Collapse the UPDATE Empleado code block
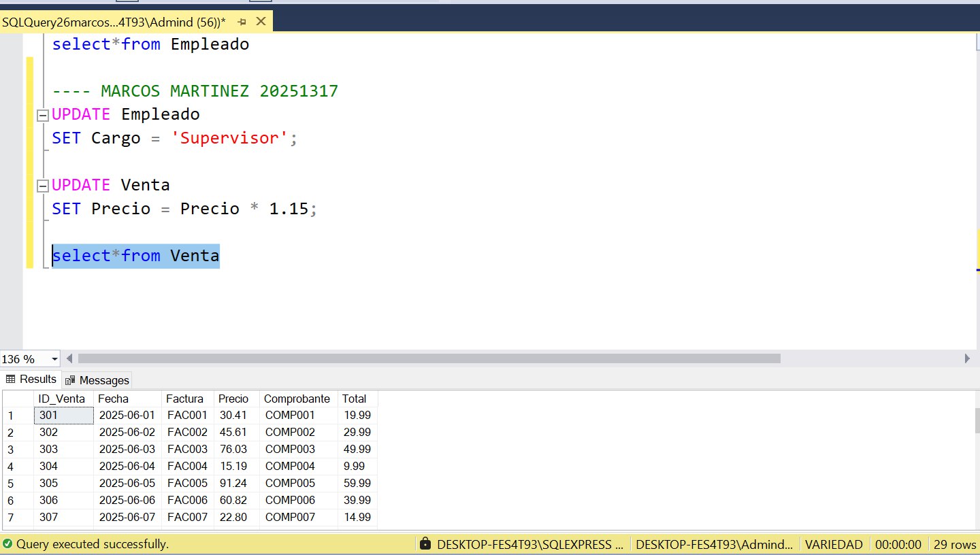The image size is (980, 555). 43,115
